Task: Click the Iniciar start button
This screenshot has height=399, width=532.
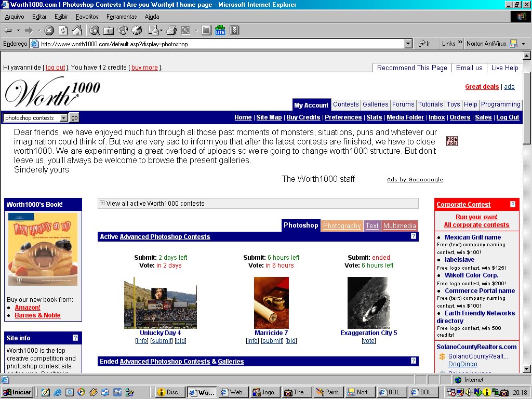Action: pos(18,392)
